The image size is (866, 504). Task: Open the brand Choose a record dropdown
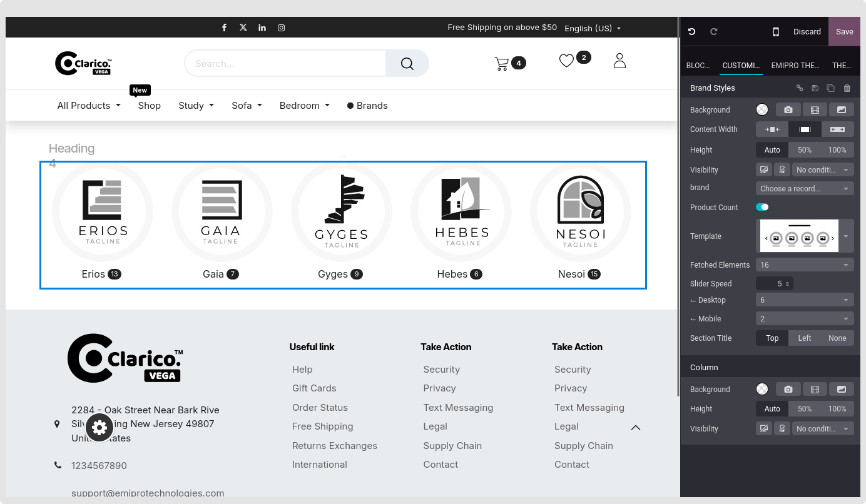click(x=805, y=189)
